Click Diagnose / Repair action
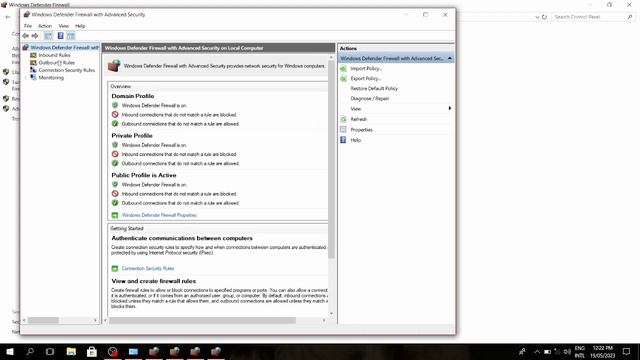Viewport: 640px width, 360px height. 369,99
